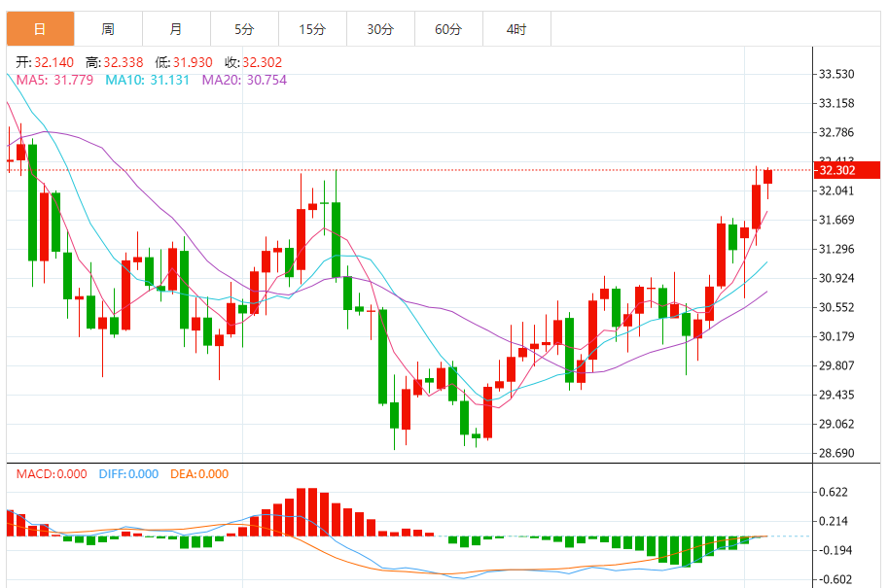
Task: Click the 33.158 price axis label
Action: [836, 104]
